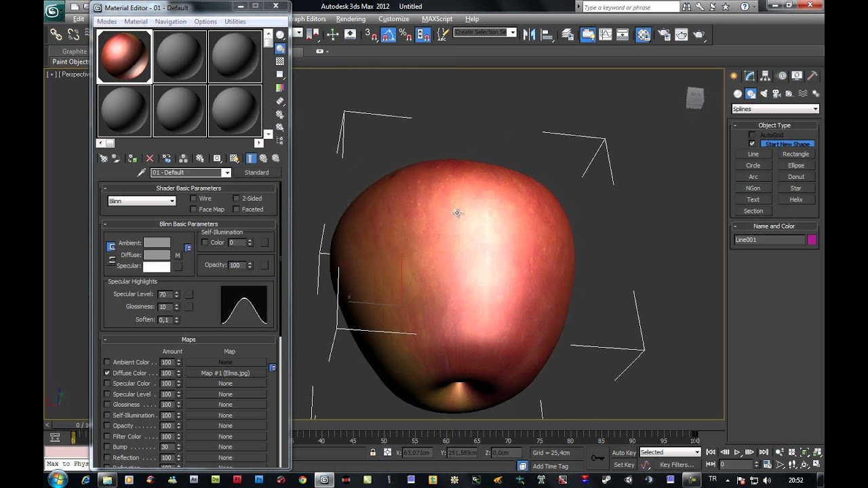The width and height of the screenshot is (868, 488).
Task: Click the magenta object color swatch
Action: coord(812,240)
